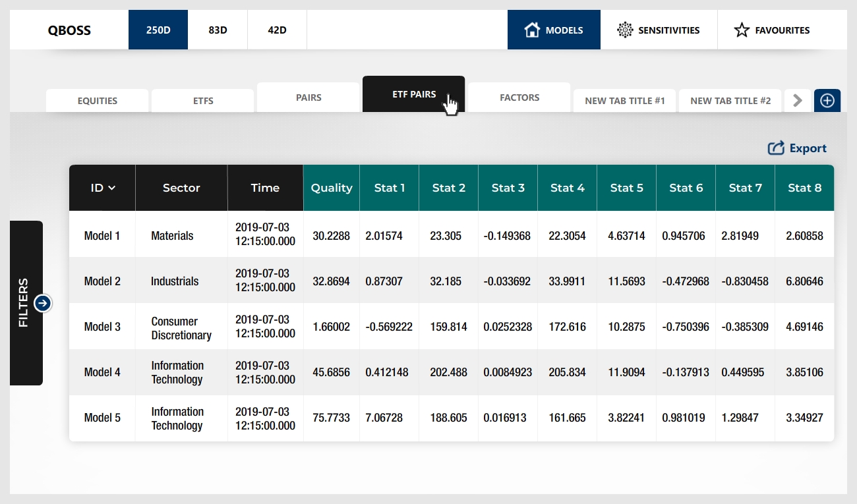Select the Pairs tab

[x=309, y=98]
